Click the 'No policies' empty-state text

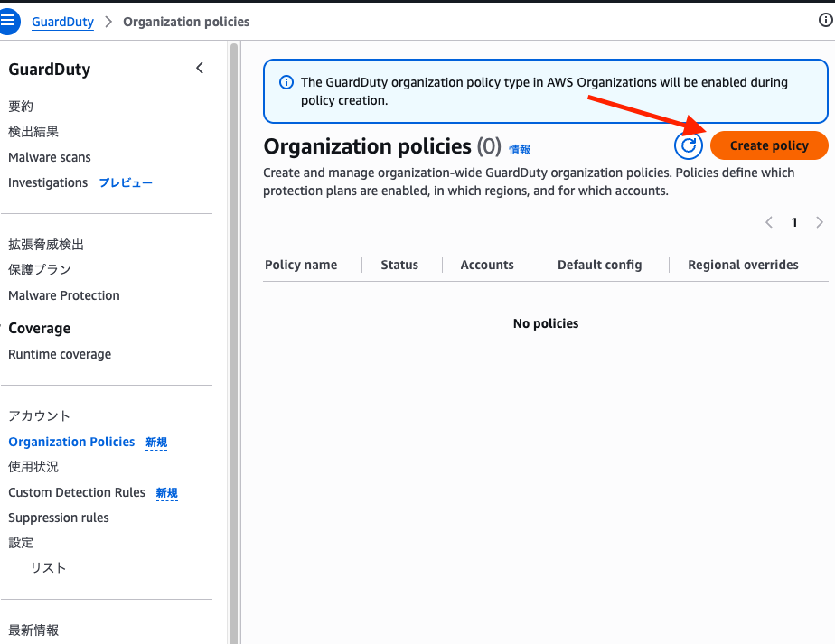point(546,323)
